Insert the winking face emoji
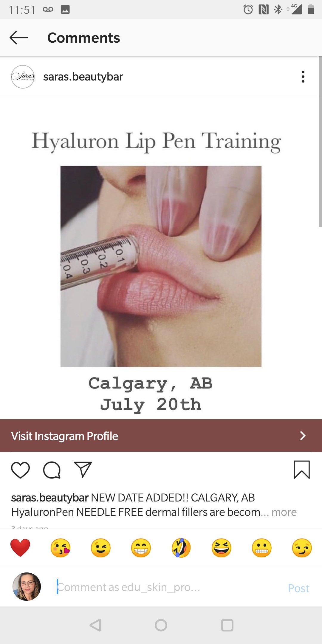Viewport: 322px width, 644px height. tap(101, 548)
